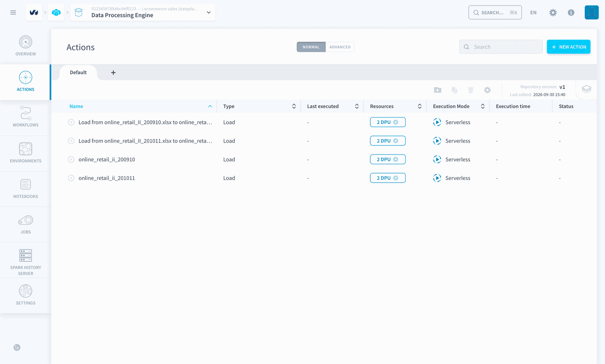
Task: Click Serverless icon for online_retail_II_201011.xlsx row
Action: [437, 141]
